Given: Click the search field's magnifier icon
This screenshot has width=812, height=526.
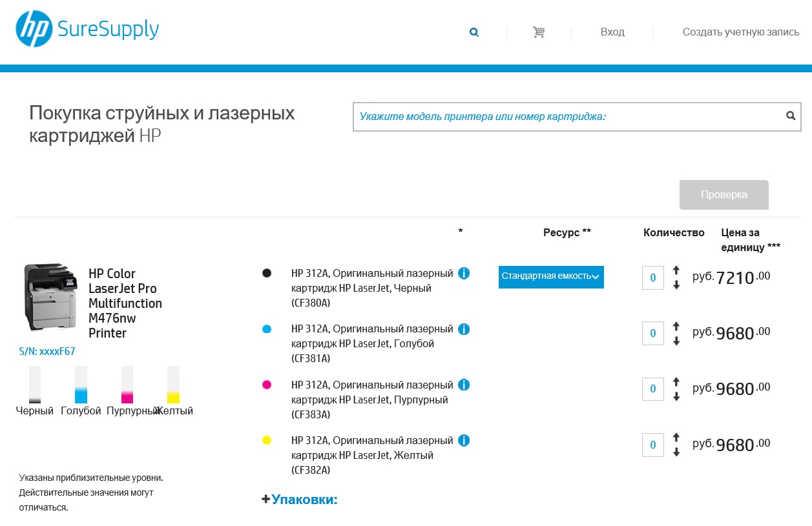Looking at the screenshot, I should [x=790, y=116].
